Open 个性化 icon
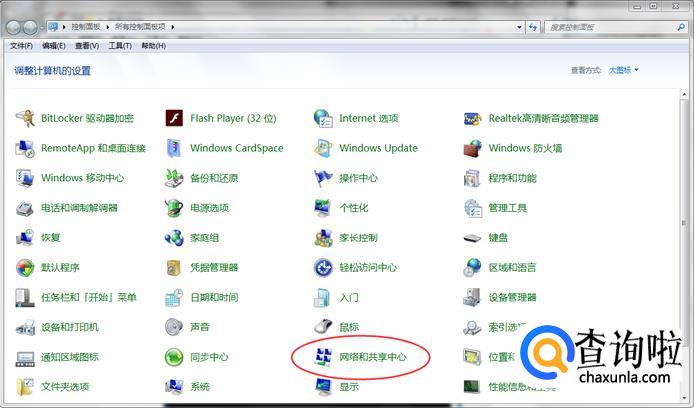 coord(323,208)
